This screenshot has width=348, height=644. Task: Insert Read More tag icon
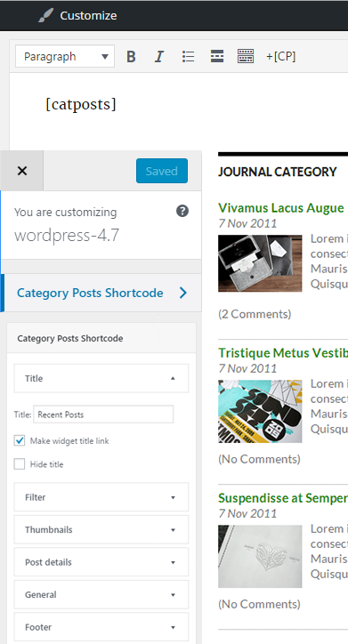pyautogui.click(x=217, y=56)
